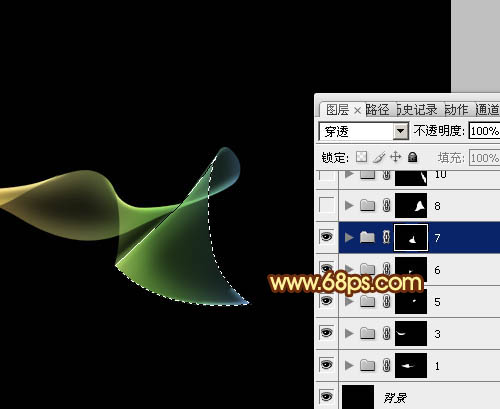The height and width of the screenshot is (409, 500).
Task: Switch to the 历史记录 tab
Action: [417, 110]
